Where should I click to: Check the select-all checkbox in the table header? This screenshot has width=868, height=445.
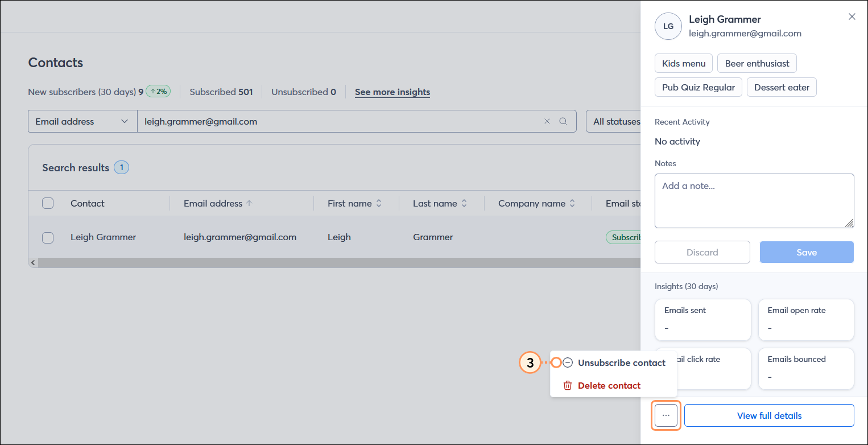point(48,203)
